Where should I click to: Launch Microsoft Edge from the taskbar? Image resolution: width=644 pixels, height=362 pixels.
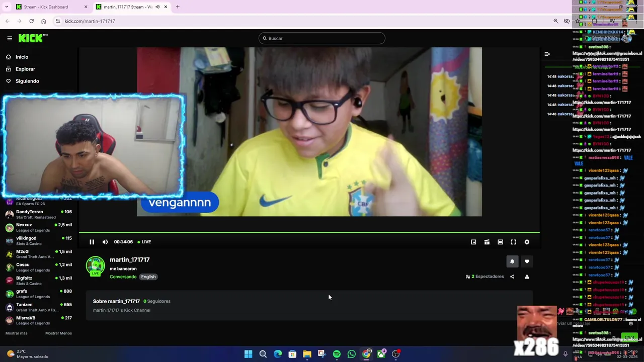pos(278,354)
